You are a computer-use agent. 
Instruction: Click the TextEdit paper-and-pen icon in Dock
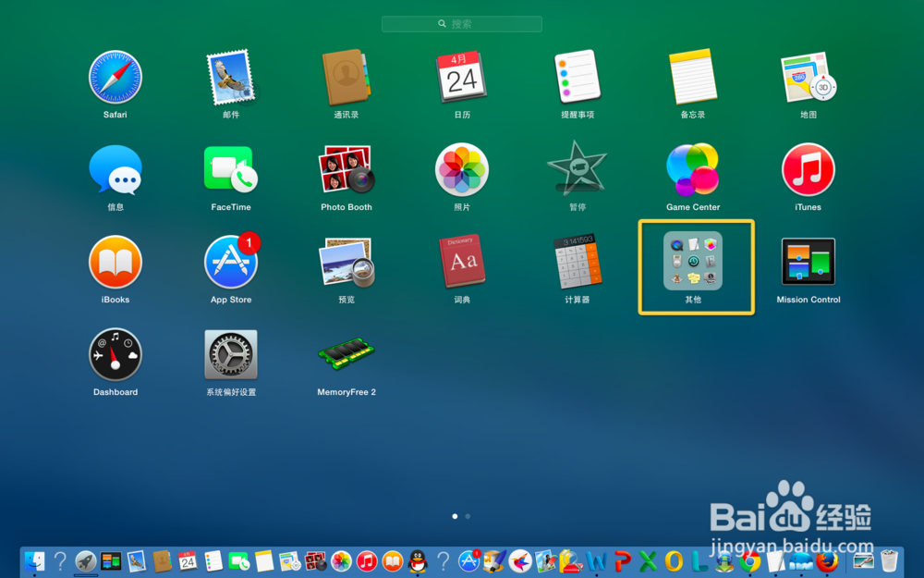pos(775,561)
